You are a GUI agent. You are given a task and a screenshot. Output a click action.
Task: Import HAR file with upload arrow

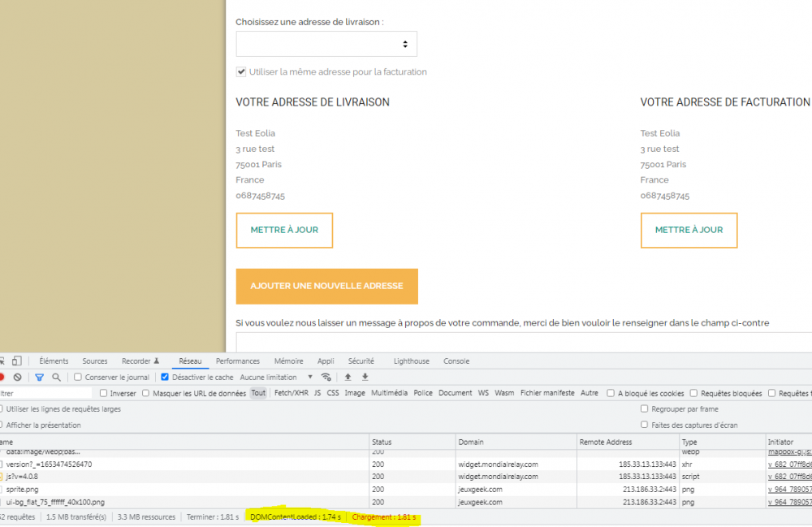point(348,377)
